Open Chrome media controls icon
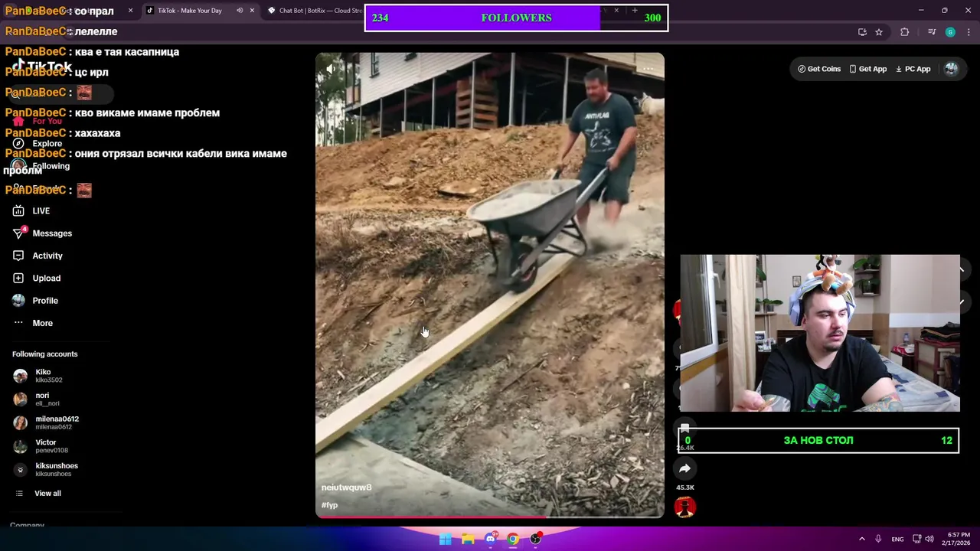 (x=931, y=32)
